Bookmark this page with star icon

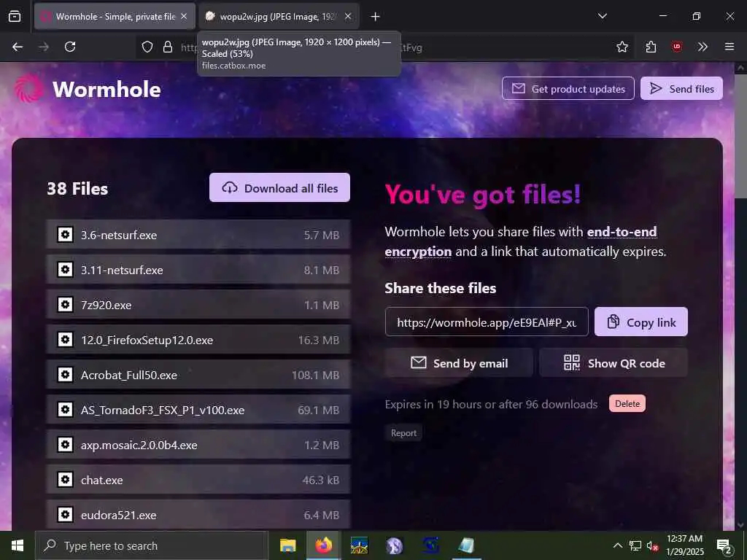[622, 47]
